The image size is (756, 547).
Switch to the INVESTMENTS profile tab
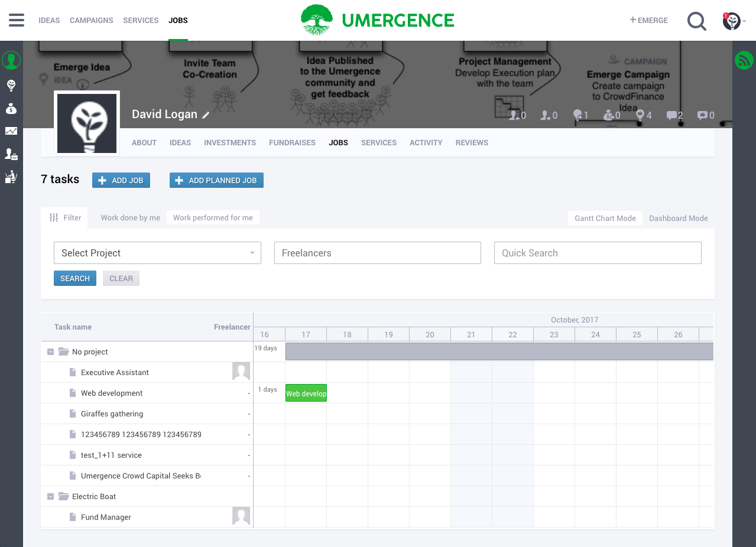coord(230,142)
